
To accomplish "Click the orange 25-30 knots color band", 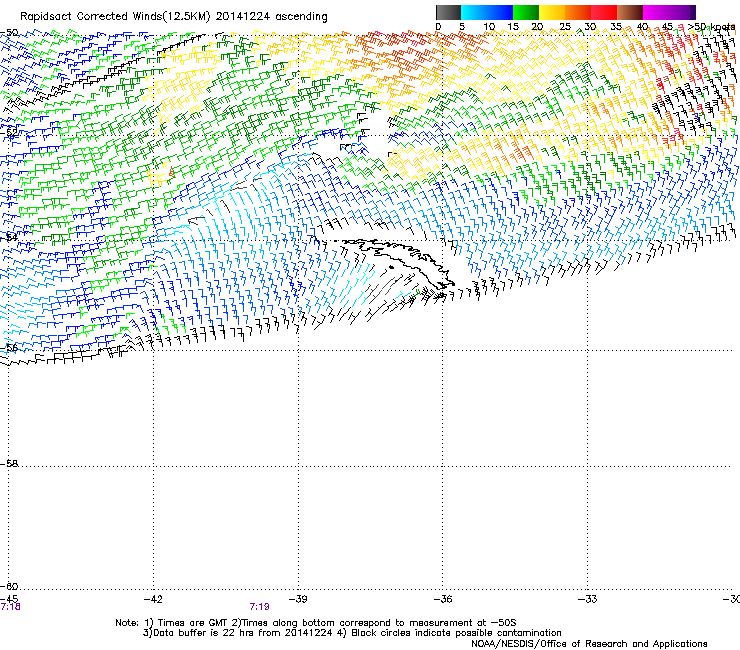I will 578,12.
